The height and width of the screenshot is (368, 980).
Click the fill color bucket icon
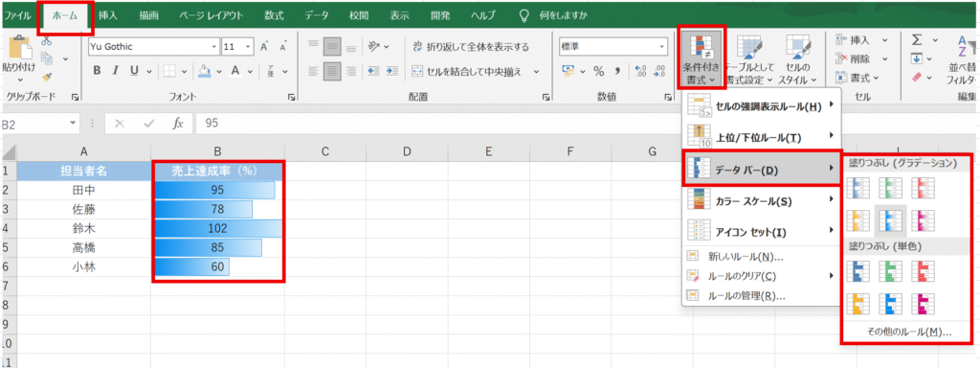[x=204, y=71]
